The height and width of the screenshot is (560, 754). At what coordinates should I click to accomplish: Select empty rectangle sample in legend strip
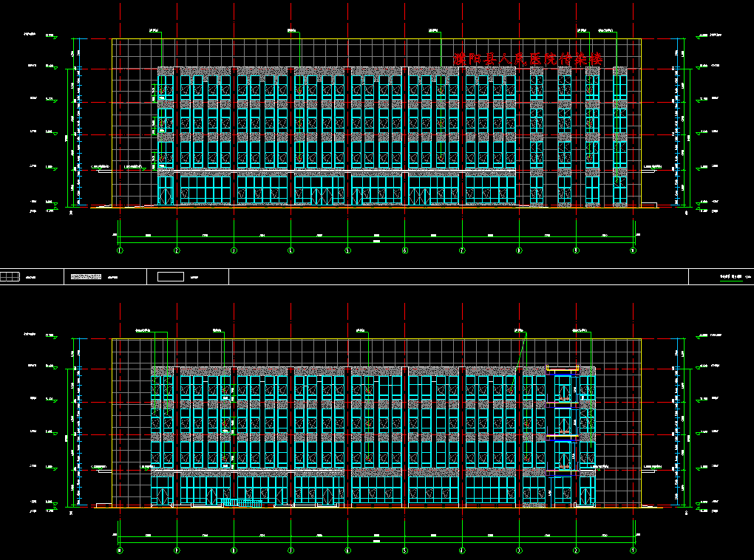[x=170, y=277]
